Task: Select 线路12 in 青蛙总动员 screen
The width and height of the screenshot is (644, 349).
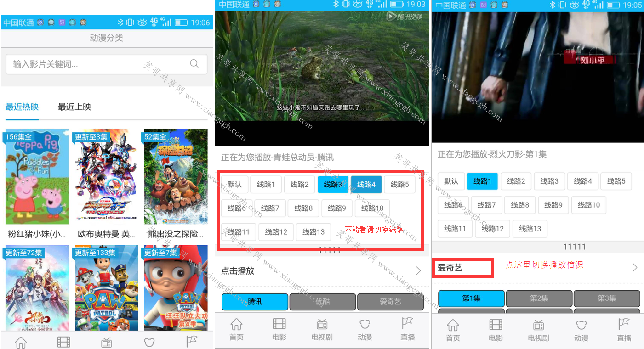Action: 276,232
